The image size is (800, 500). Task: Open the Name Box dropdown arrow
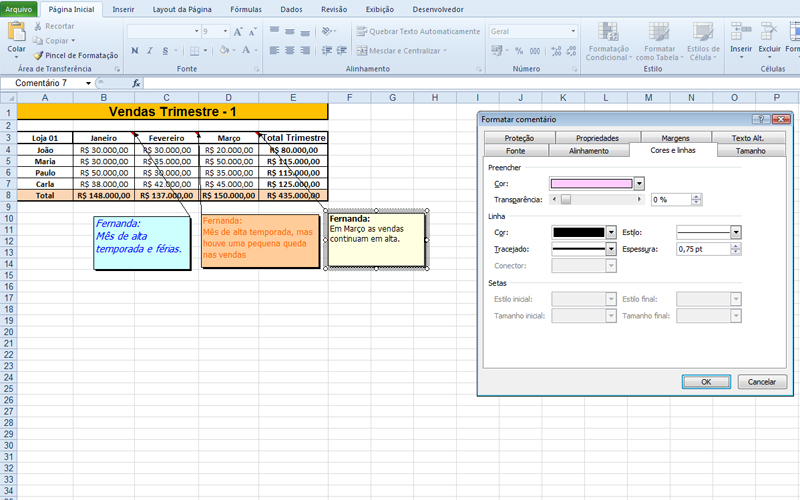88,83
